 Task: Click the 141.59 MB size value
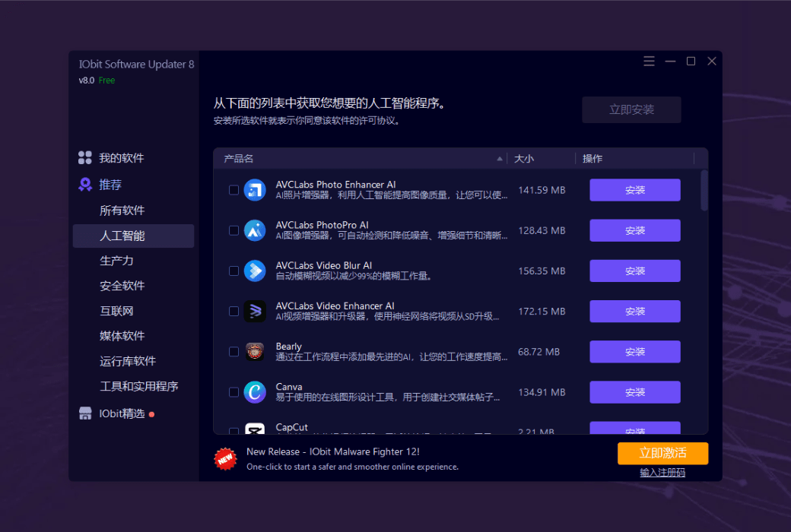pos(542,190)
